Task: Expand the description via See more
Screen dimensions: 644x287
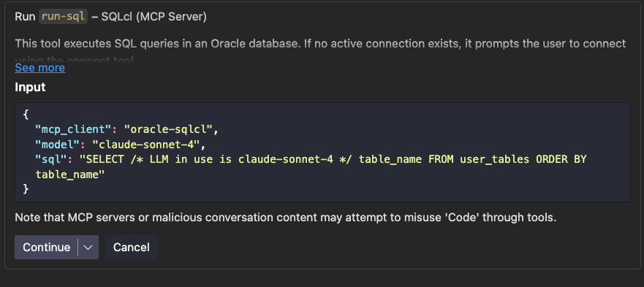Action: (x=40, y=68)
